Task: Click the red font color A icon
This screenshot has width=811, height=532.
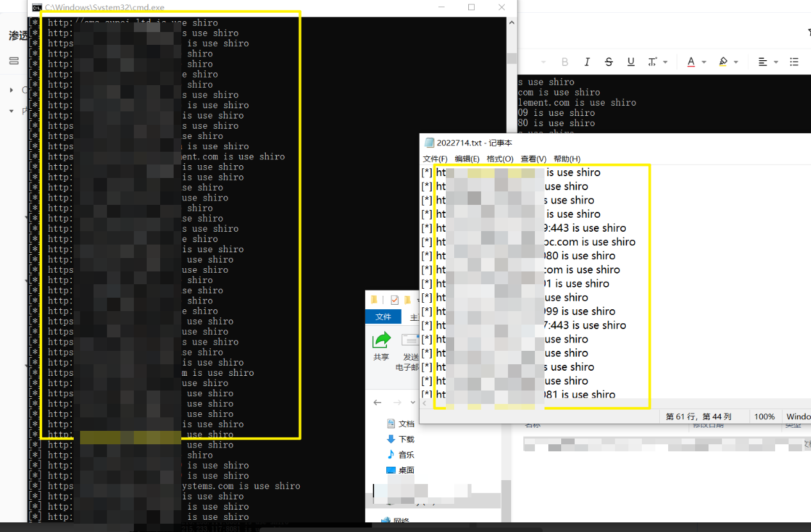Action: 691,62
